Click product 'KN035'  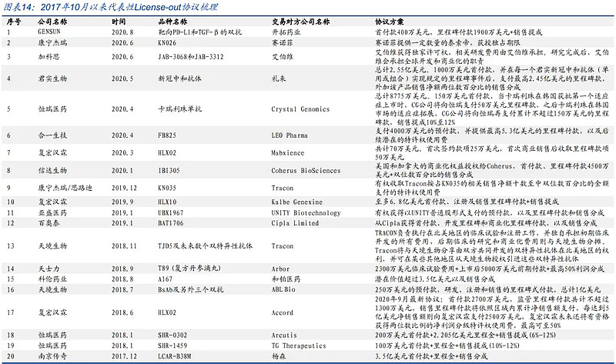(x=167, y=188)
